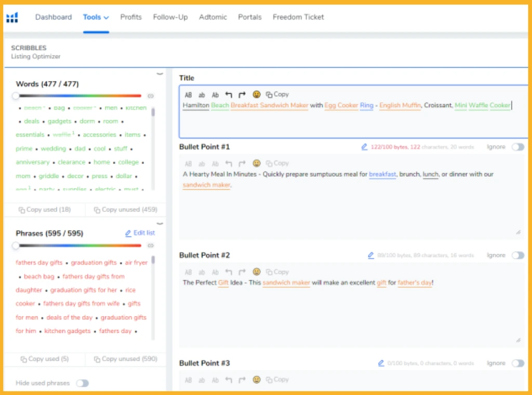Click the redo arrow in Title toolbar

point(242,95)
